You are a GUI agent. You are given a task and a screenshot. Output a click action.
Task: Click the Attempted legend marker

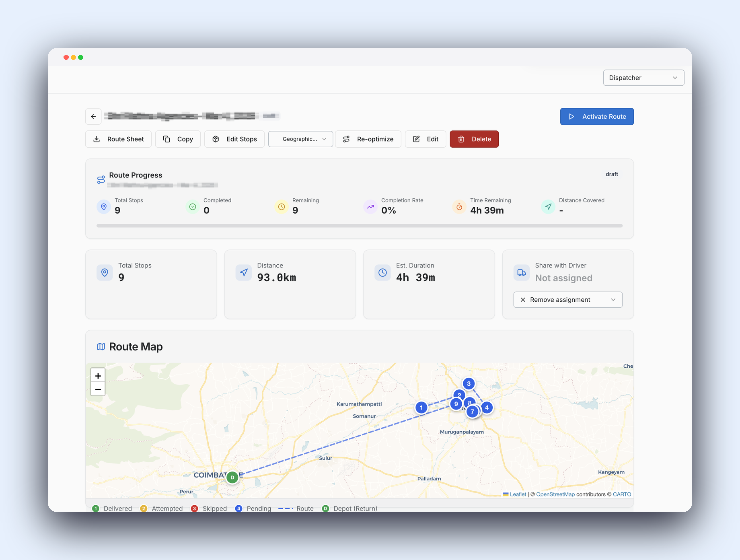(144, 509)
